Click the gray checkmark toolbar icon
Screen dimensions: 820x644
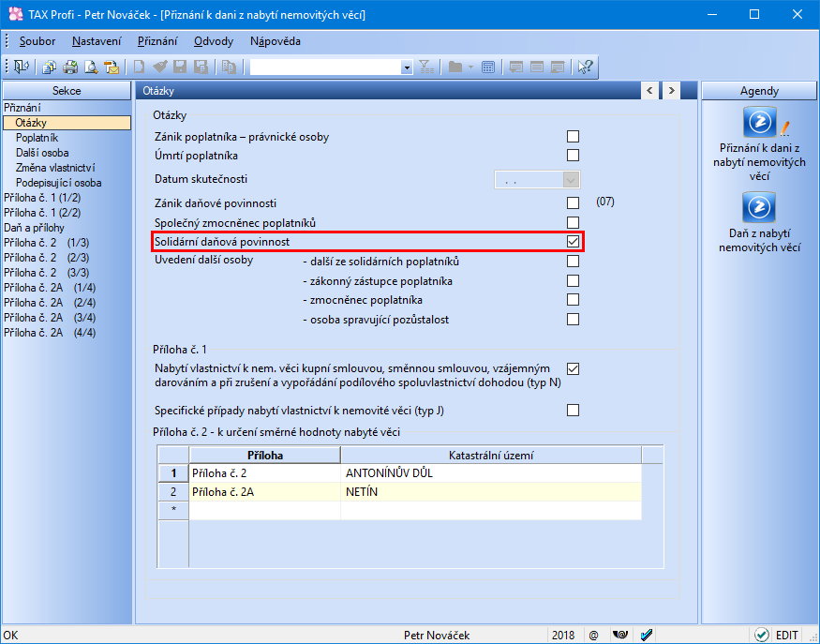pyautogui.click(x=160, y=67)
